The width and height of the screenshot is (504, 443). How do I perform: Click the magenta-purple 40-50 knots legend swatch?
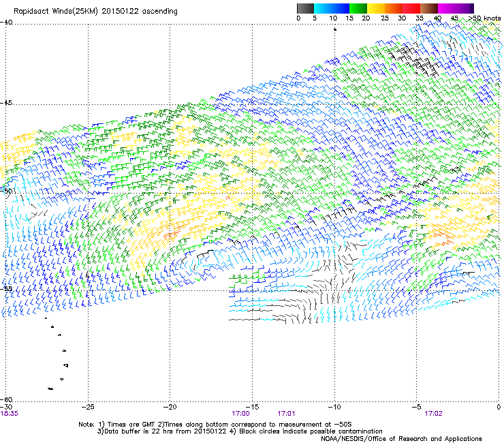point(456,8)
